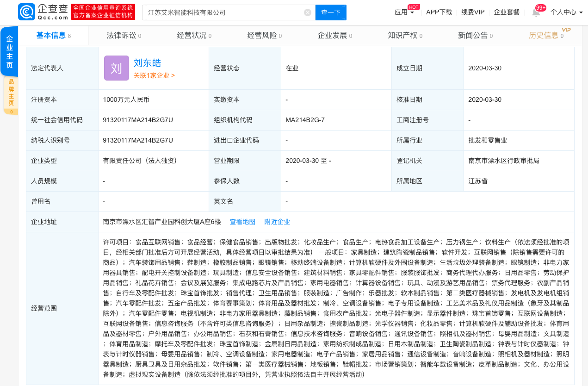588x386 pixels.
Task: Click the 企查查 logo icon
Action: pos(26,11)
